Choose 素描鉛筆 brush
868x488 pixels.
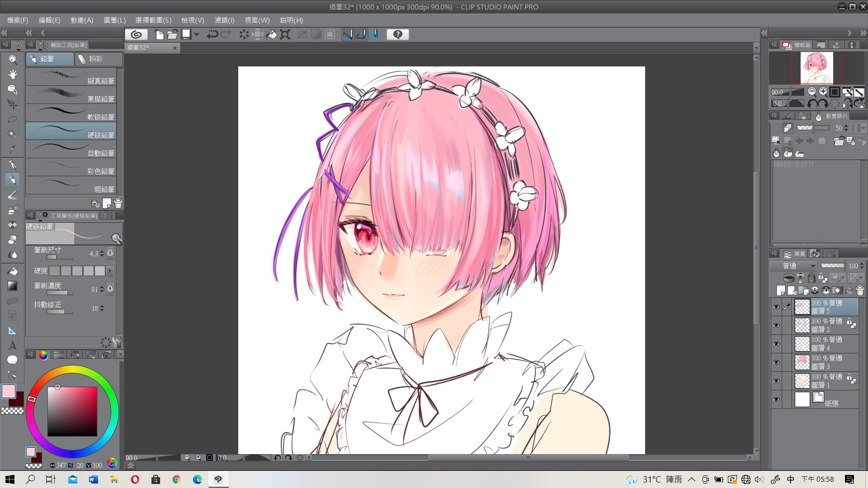tap(71, 95)
